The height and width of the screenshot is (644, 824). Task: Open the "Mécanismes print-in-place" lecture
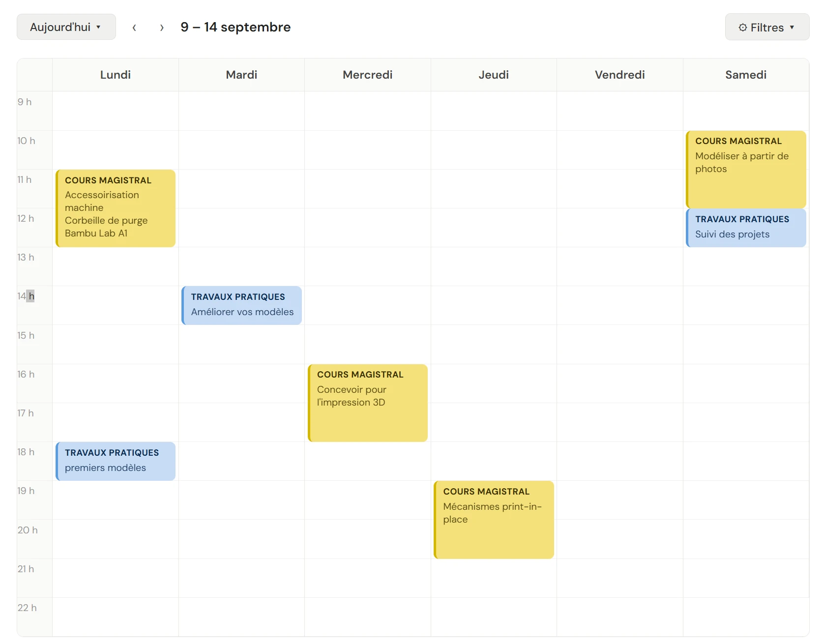pyautogui.click(x=493, y=519)
